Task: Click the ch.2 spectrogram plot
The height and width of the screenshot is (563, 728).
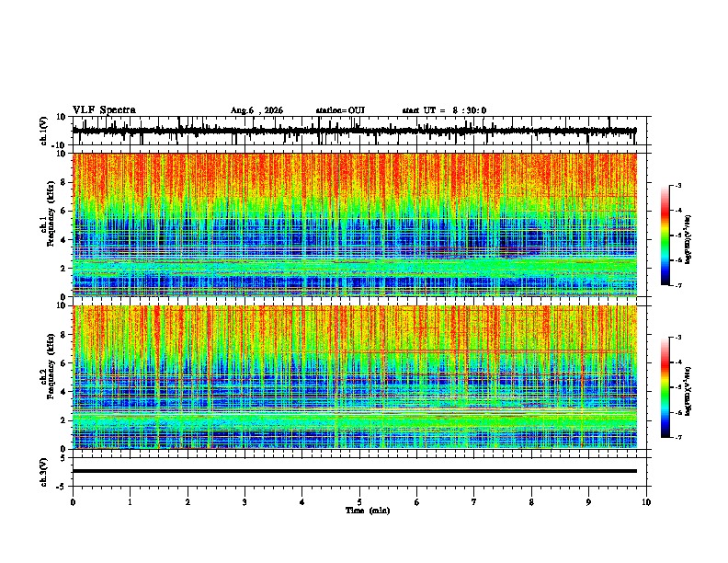Action: click(355, 377)
